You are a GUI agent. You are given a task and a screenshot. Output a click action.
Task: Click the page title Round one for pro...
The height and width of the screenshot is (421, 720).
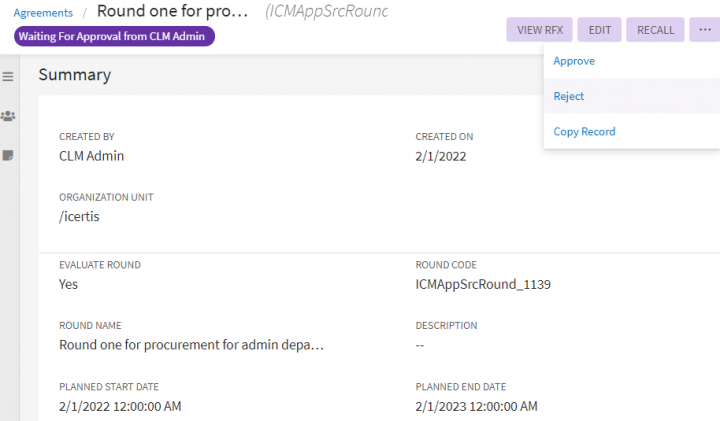click(173, 13)
